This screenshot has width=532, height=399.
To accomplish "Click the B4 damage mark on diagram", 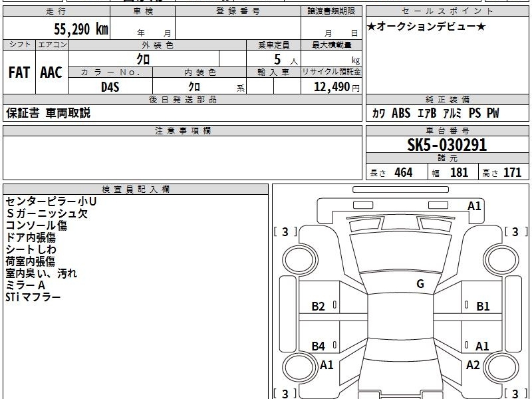I will [x=318, y=346].
